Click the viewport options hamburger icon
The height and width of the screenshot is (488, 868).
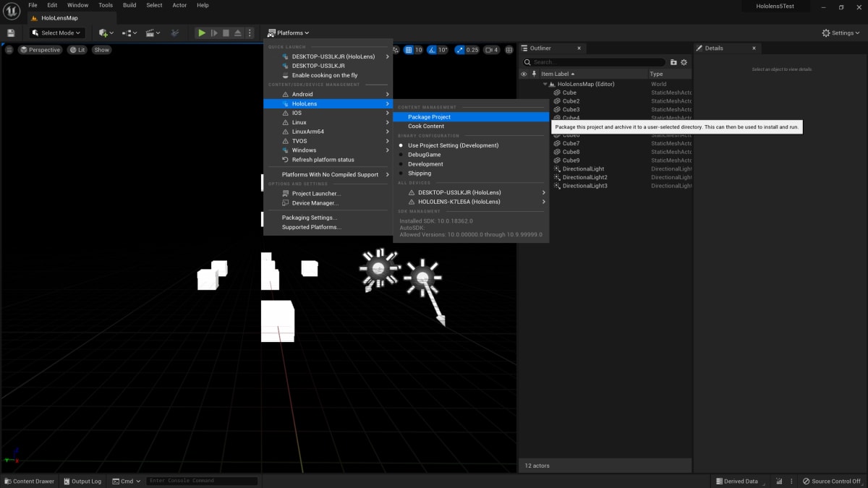[x=9, y=50]
